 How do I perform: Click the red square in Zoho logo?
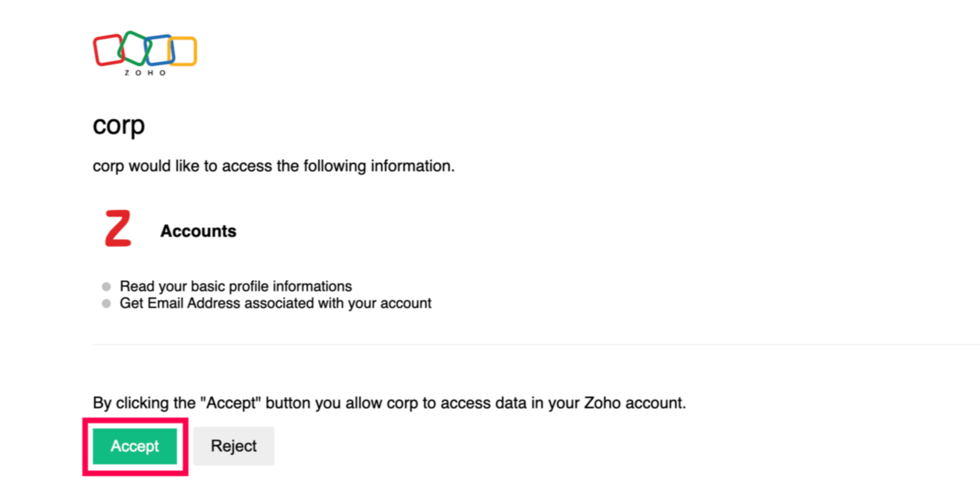click(x=108, y=50)
